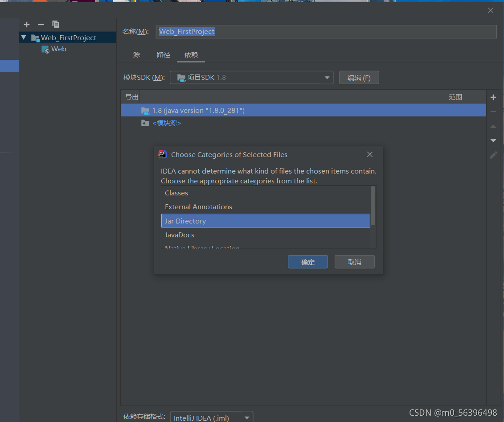Cancel the dialog with 取消
Image resolution: width=504 pixels, height=422 pixels.
click(354, 262)
